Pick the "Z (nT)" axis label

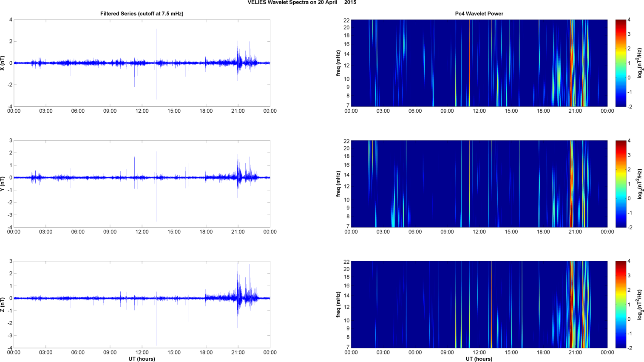point(3,305)
